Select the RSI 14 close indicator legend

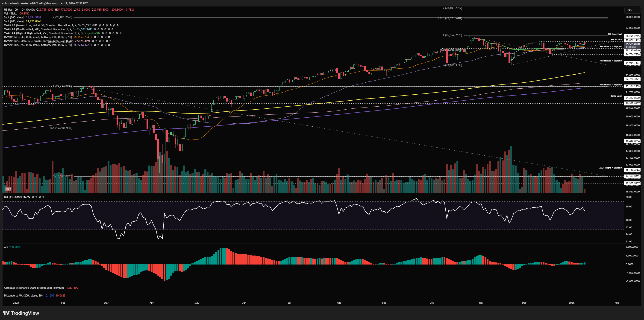click(13, 197)
